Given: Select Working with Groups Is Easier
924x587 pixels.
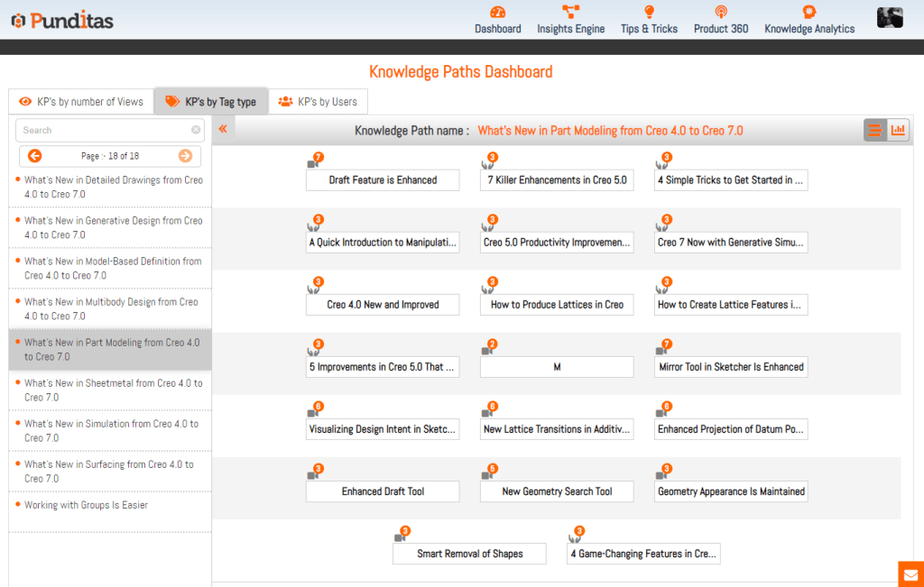Looking at the screenshot, I should [86, 505].
